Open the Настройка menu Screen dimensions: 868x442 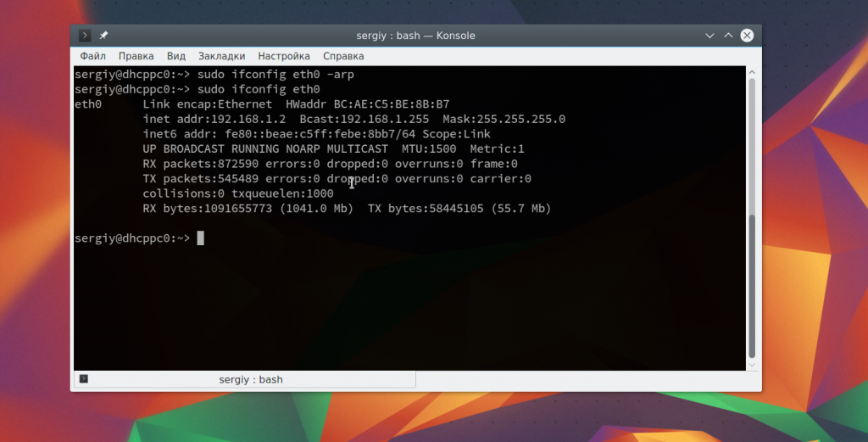pyautogui.click(x=284, y=56)
